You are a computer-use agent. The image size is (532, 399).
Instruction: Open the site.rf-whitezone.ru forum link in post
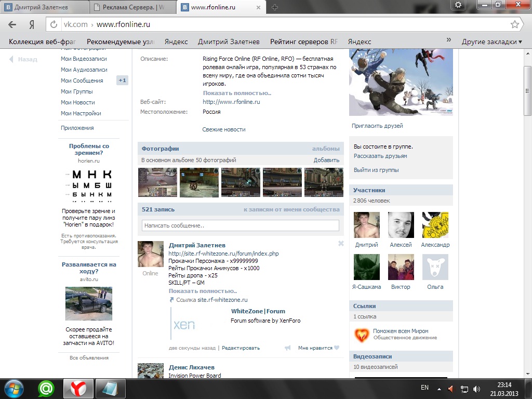point(223,254)
